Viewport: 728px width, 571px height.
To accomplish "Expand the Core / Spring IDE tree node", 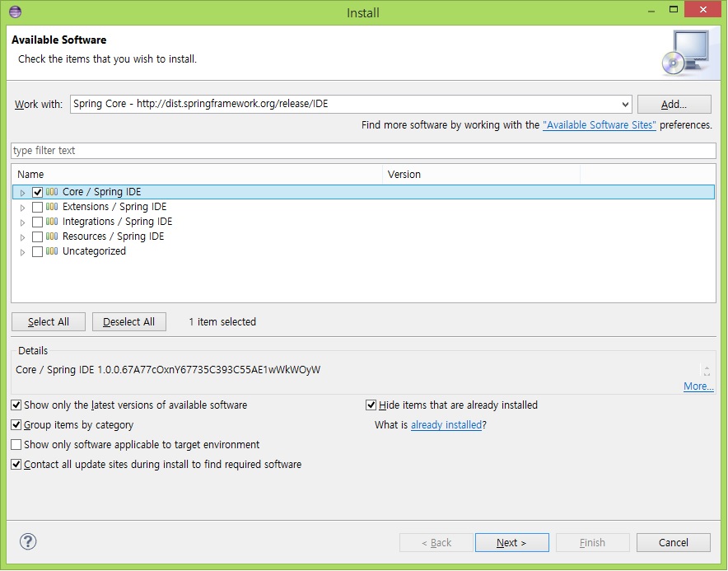I will (23, 193).
